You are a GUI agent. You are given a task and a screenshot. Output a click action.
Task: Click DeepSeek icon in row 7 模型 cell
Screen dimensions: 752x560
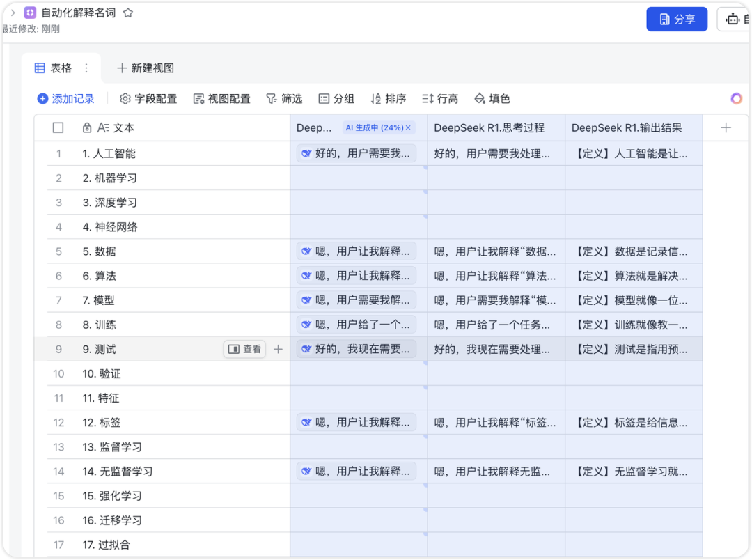[x=306, y=300]
